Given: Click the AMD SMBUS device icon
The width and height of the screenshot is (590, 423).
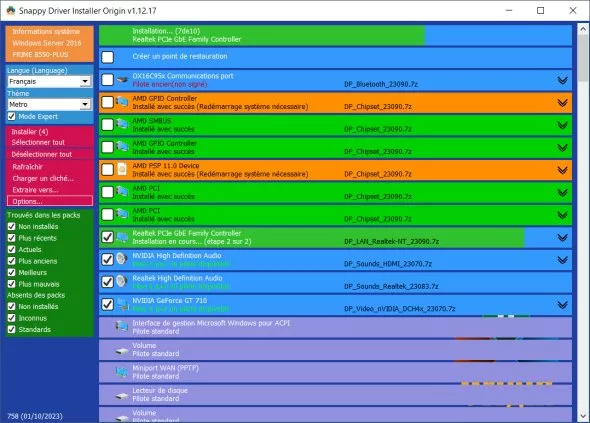Looking at the screenshot, I should point(122,124).
